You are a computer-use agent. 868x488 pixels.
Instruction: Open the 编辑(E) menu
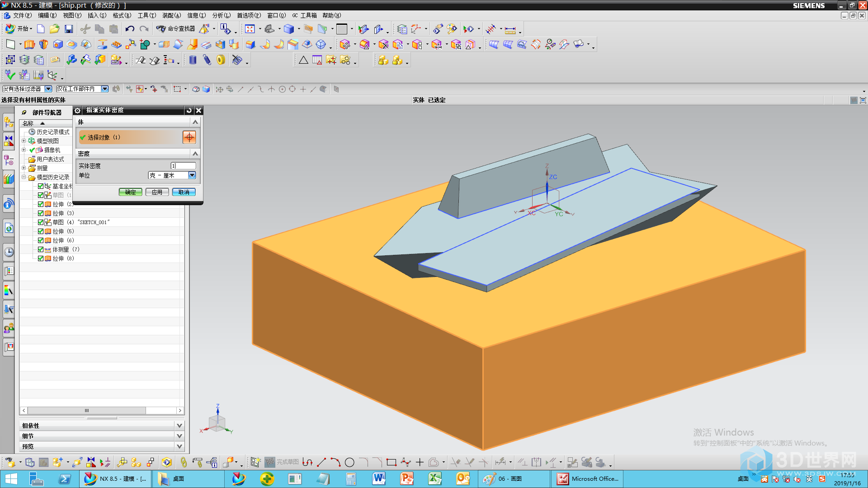(47, 15)
